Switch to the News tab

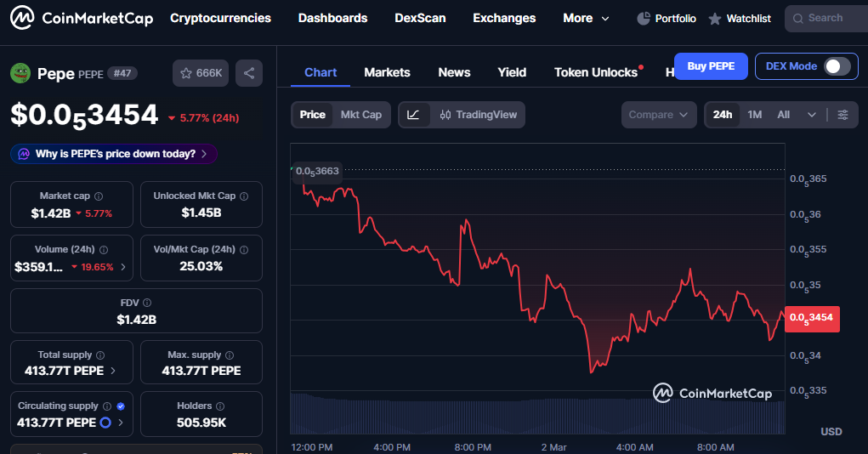pos(454,72)
